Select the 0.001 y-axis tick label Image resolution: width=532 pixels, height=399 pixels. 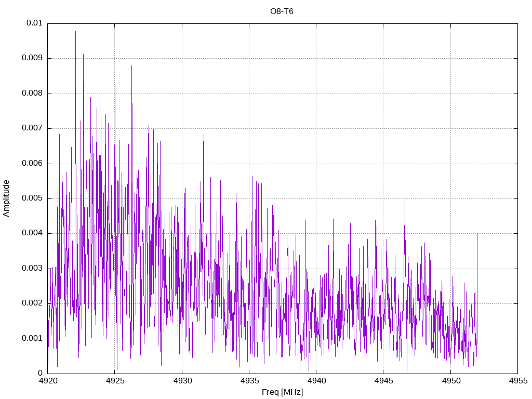click(x=32, y=339)
